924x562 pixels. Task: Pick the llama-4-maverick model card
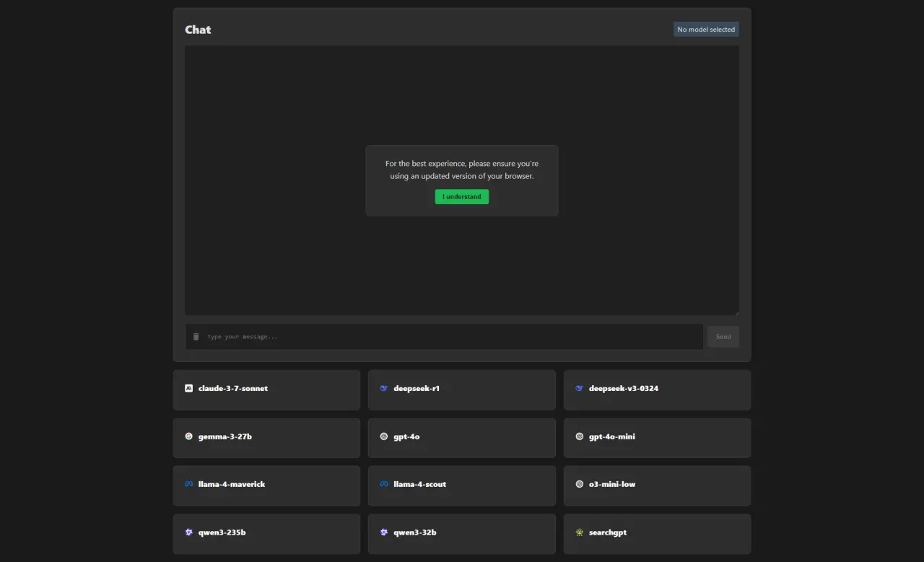[x=266, y=486]
